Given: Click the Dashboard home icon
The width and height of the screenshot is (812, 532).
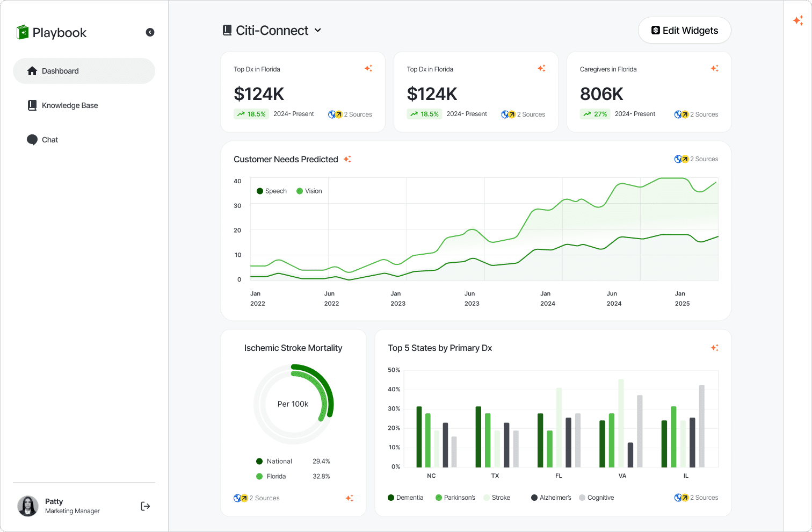Looking at the screenshot, I should coord(32,71).
